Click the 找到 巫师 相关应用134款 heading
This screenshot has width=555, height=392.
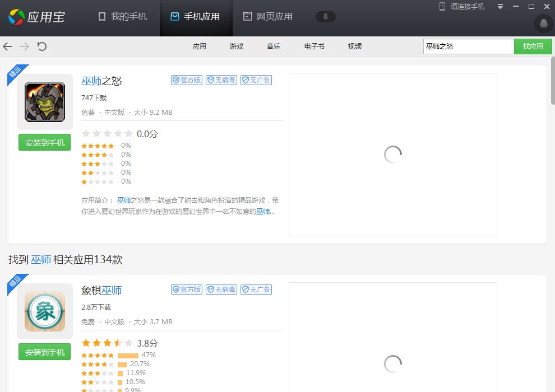click(x=66, y=260)
